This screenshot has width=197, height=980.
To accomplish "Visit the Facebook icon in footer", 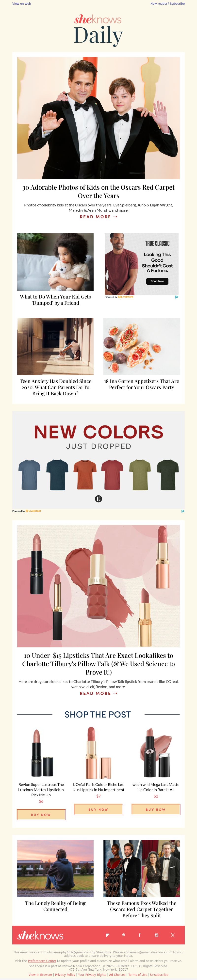I will point(139,935).
